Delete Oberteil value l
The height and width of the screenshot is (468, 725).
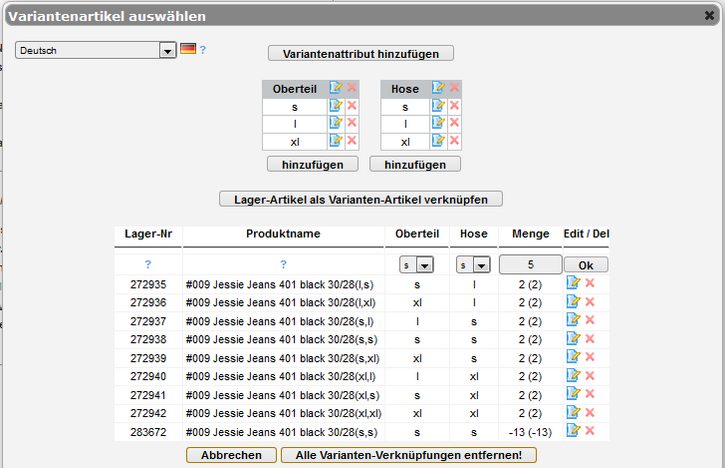tap(352, 123)
